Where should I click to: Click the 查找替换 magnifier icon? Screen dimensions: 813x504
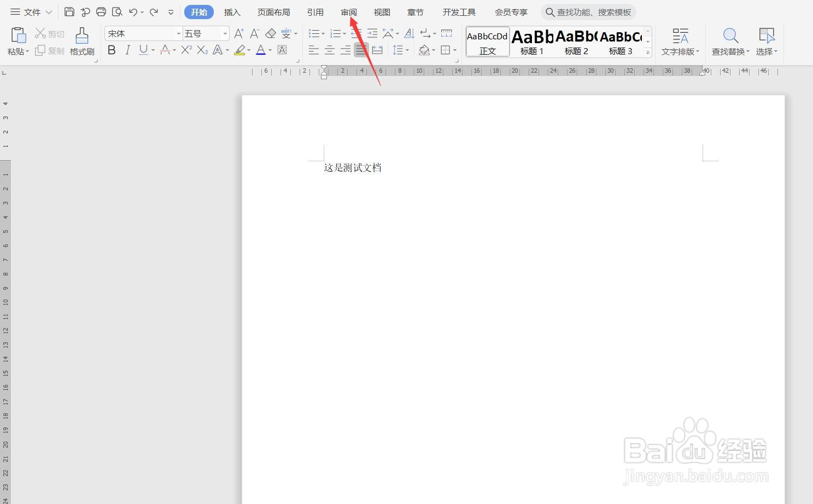(x=731, y=36)
